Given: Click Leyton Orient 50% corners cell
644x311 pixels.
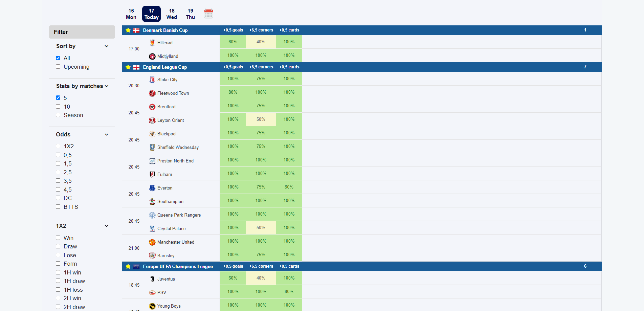Looking at the screenshot, I should tap(261, 119).
